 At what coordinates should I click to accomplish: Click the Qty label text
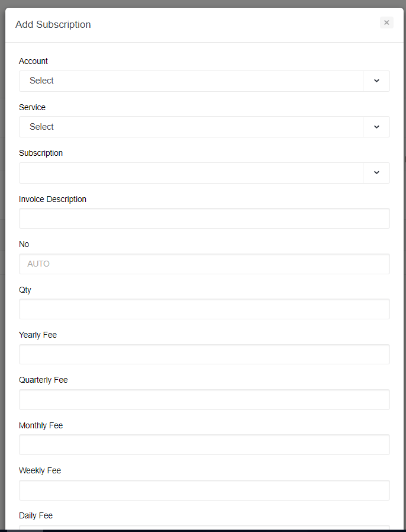[25, 290]
